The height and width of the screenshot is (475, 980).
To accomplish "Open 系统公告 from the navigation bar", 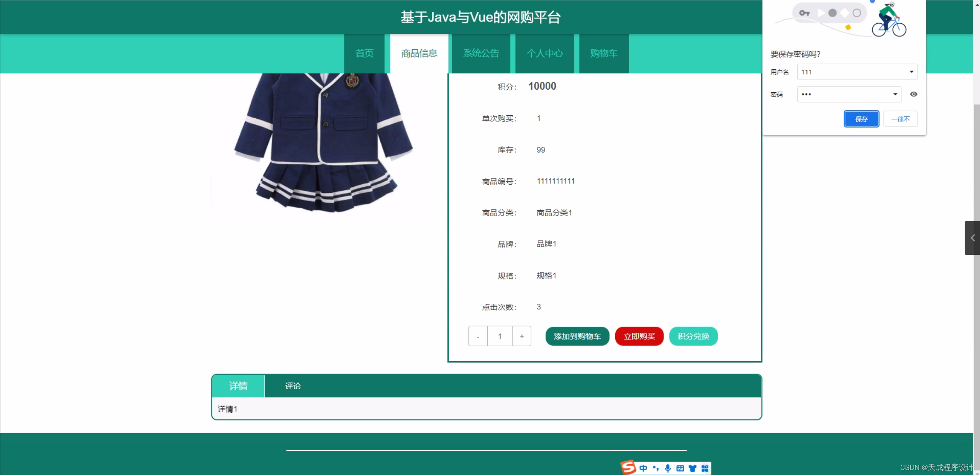I will click(x=481, y=53).
